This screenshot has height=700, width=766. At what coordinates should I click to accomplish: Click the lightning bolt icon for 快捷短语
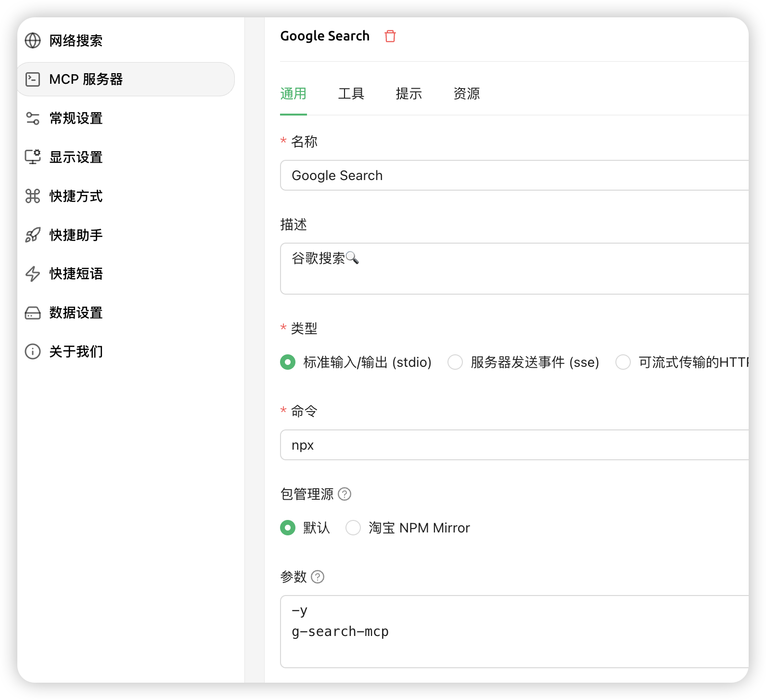tap(33, 274)
